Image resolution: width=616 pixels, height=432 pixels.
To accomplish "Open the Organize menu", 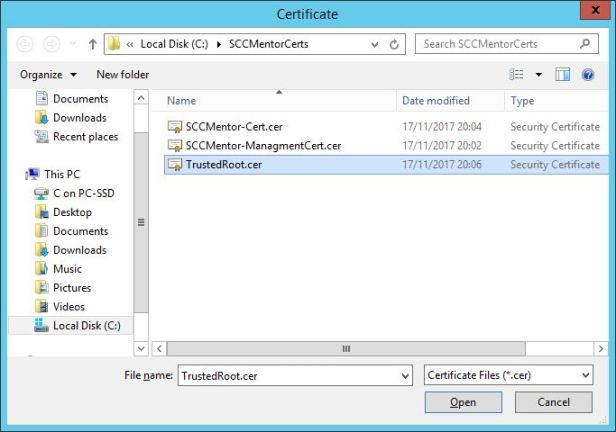I will coord(48,75).
